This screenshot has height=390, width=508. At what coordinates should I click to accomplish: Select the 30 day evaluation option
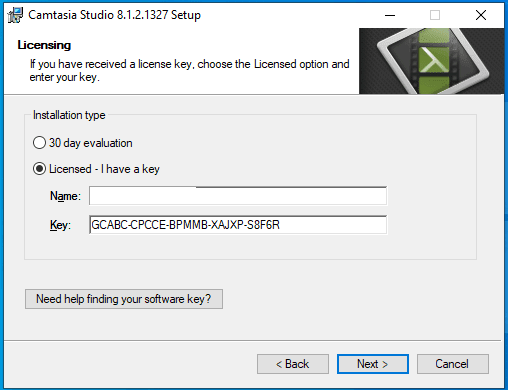(39, 143)
